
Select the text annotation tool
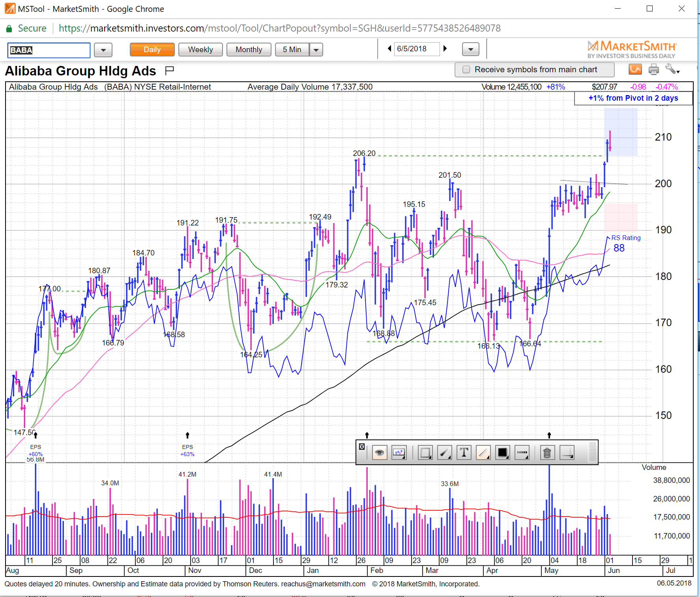point(464,452)
